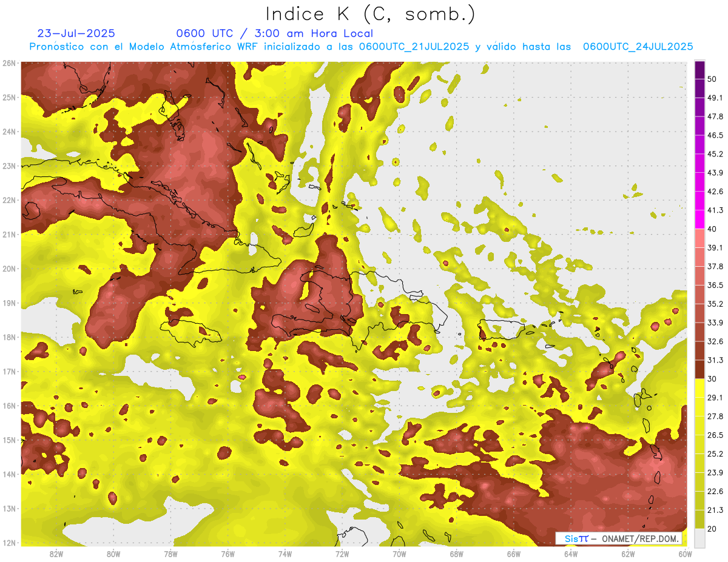Click the '25N' latitude label
This screenshot has width=728, height=562.
[9, 97]
